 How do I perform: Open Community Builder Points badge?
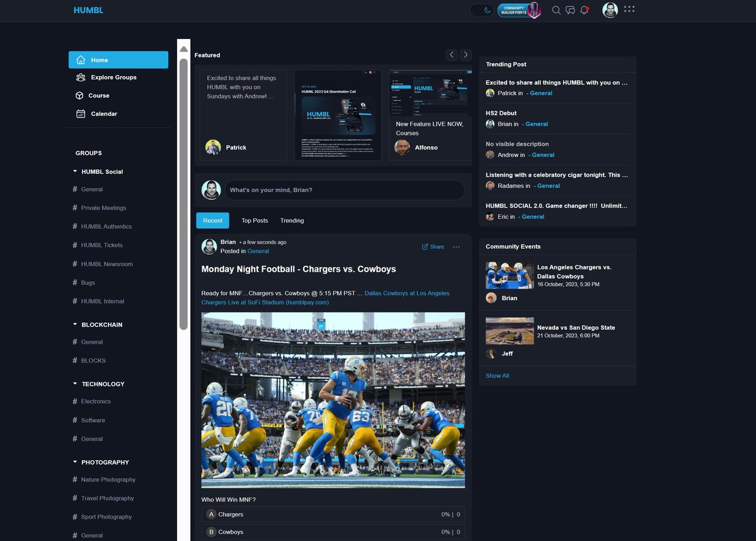click(520, 10)
